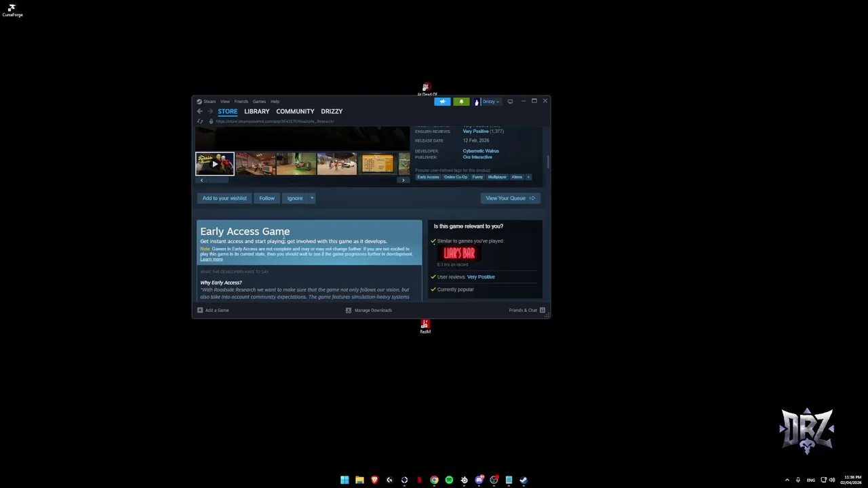Open Google Chrome from taskbar

point(434,480)
